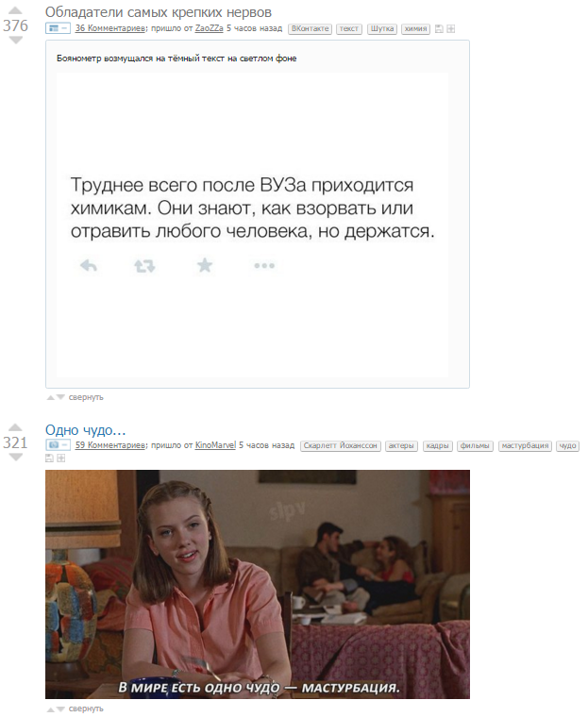588x717 pixels.
Task: Toggle text post view icon for first post
Action: click(59, 28)
